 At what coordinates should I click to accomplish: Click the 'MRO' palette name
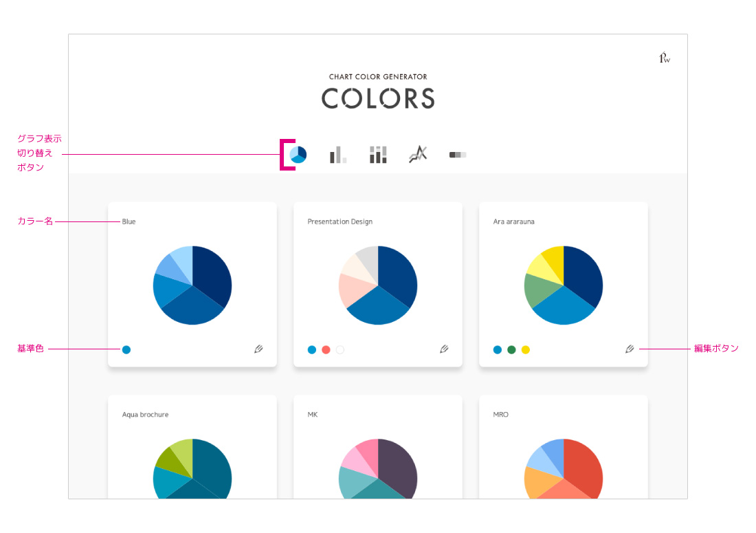click(x=500, y=414)
